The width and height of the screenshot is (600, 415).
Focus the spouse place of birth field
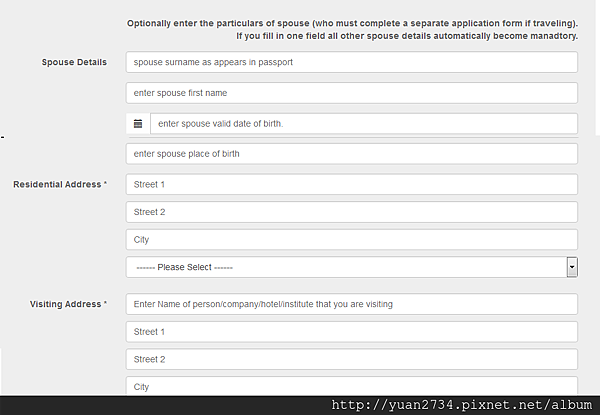pyautogui.click(x=352, y=154)
